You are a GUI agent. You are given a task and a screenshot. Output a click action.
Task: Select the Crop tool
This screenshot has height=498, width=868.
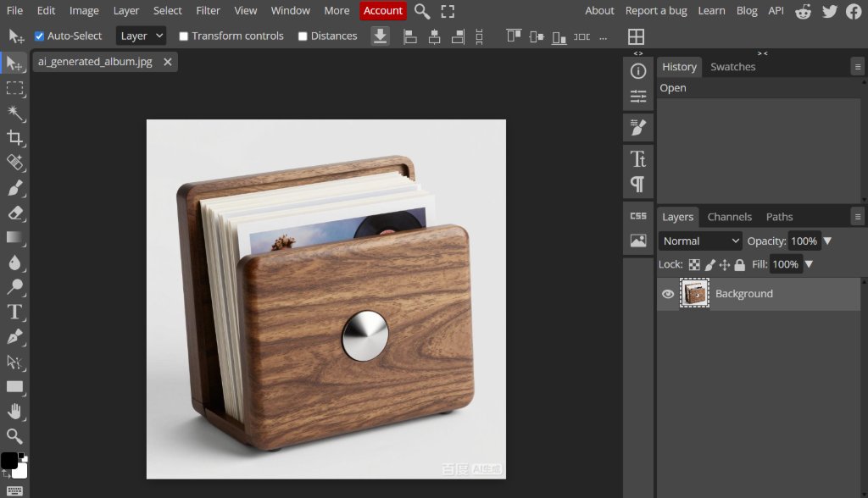pos(14,138)
